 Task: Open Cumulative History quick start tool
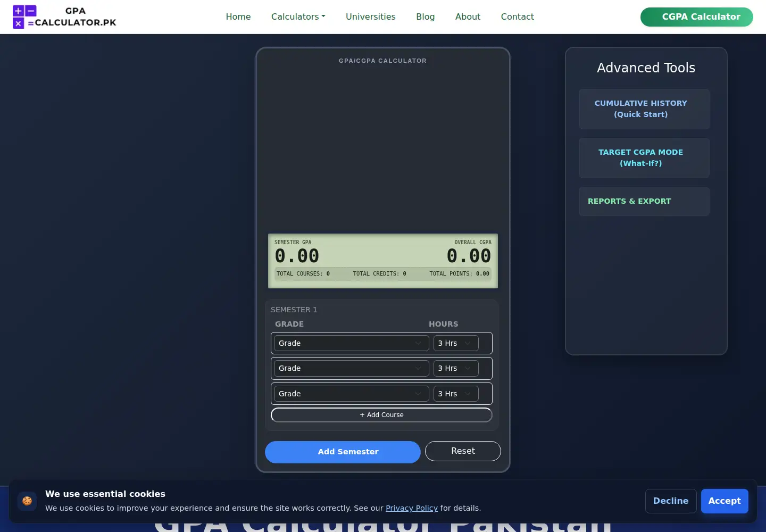click(644, 109)
